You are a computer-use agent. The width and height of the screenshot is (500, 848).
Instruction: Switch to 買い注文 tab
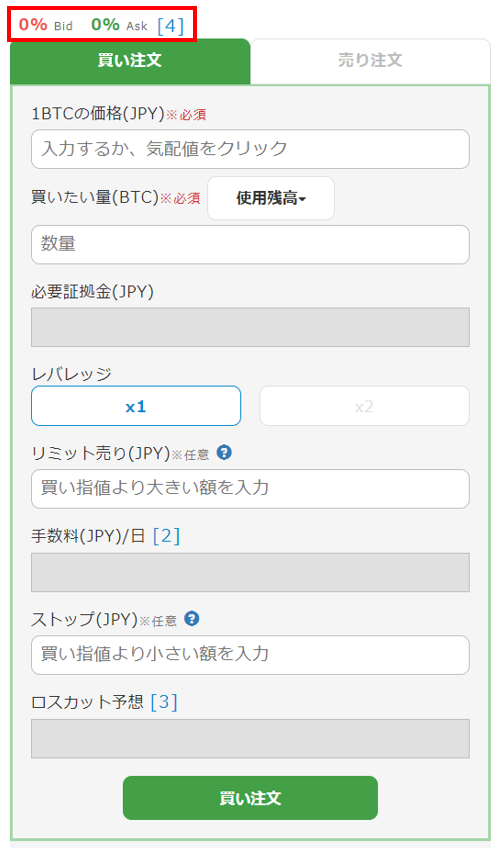[x=130, y=61]
